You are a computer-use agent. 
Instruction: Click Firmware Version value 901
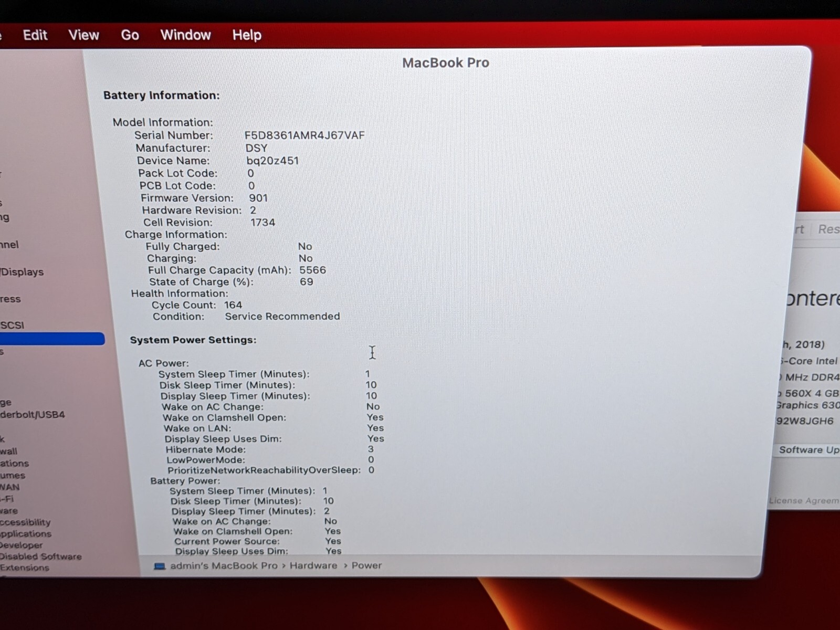(x=258, y=198)
